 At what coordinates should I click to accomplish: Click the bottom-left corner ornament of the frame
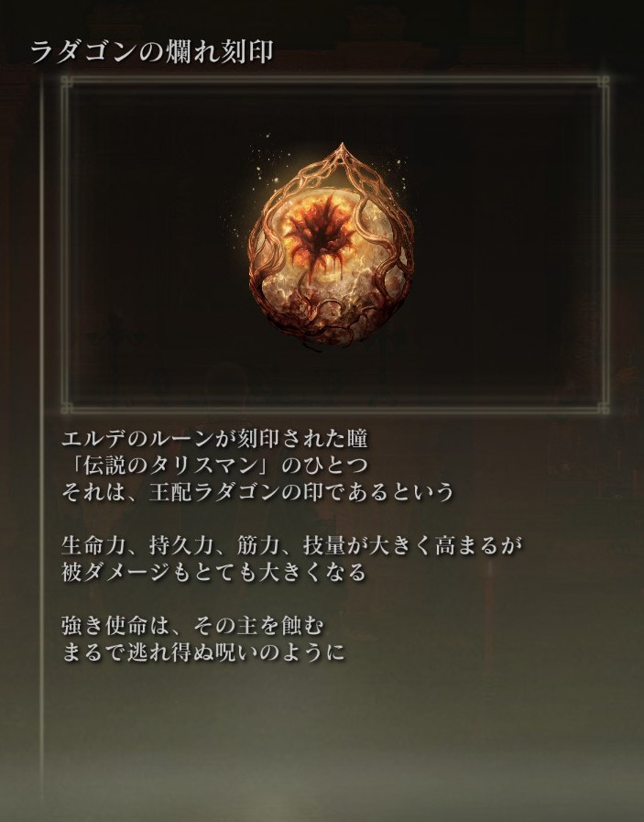67,407
